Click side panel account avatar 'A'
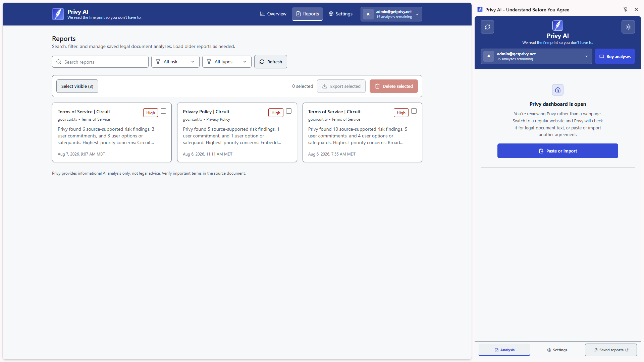The width and height of the screenshot is (644, 362). (488, 56)
